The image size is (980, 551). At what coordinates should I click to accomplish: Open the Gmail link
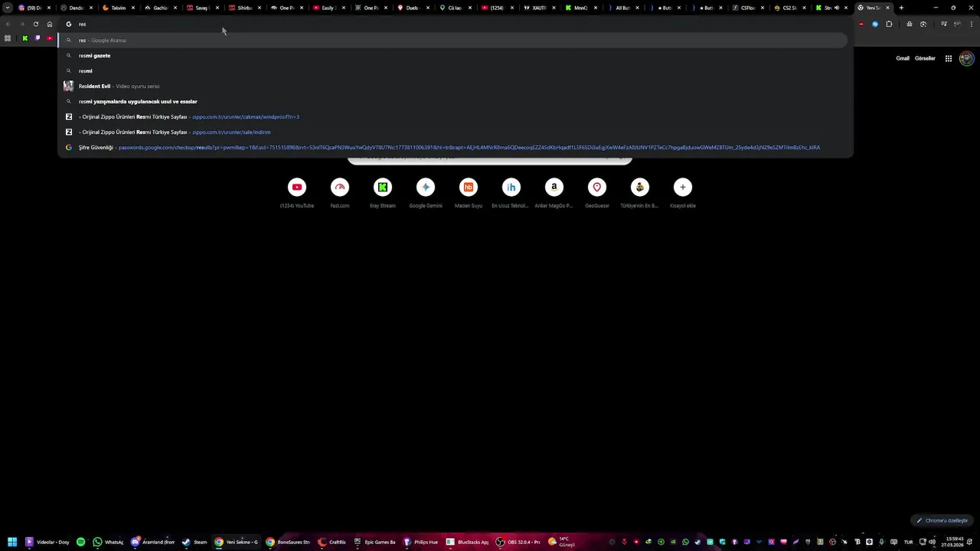pos(903,58)
